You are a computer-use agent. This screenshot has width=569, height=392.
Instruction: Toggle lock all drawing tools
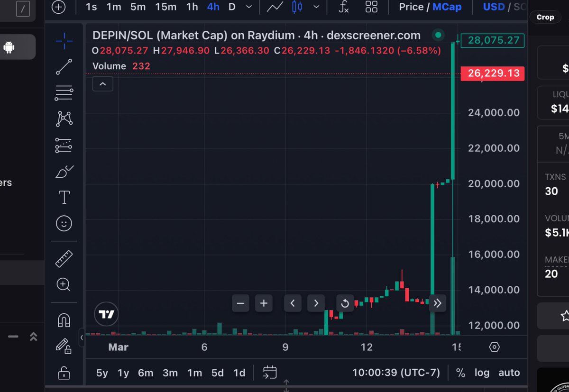coord(64,372)
